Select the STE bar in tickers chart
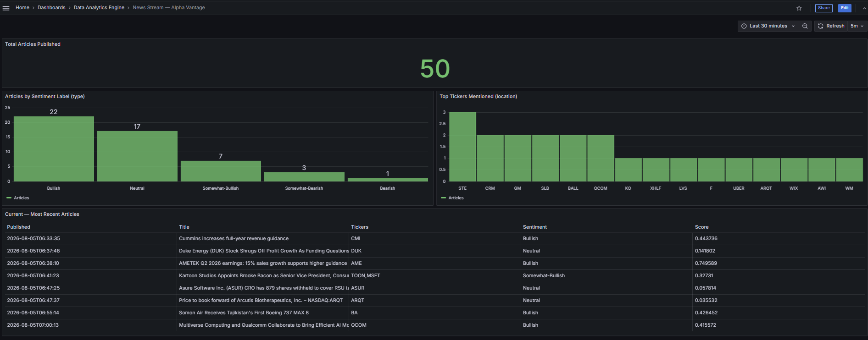The image size is (868, 340). tap(462, 147)
